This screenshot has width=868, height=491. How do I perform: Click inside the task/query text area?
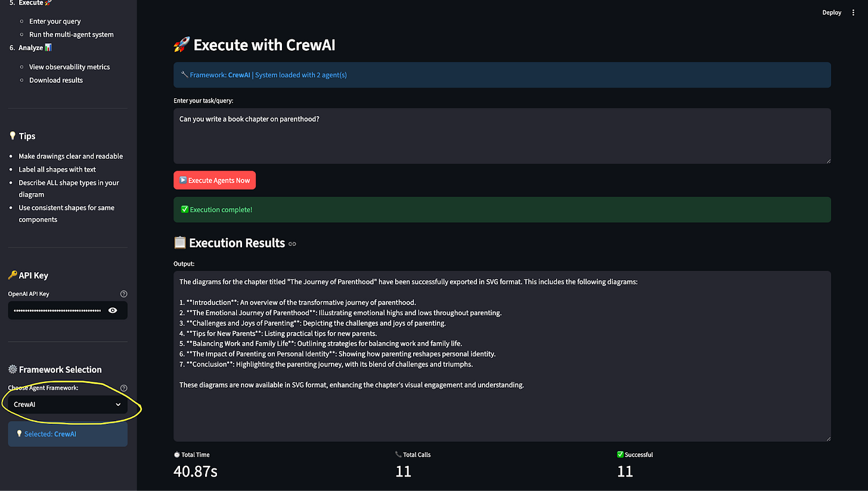(x=502, y=136)
